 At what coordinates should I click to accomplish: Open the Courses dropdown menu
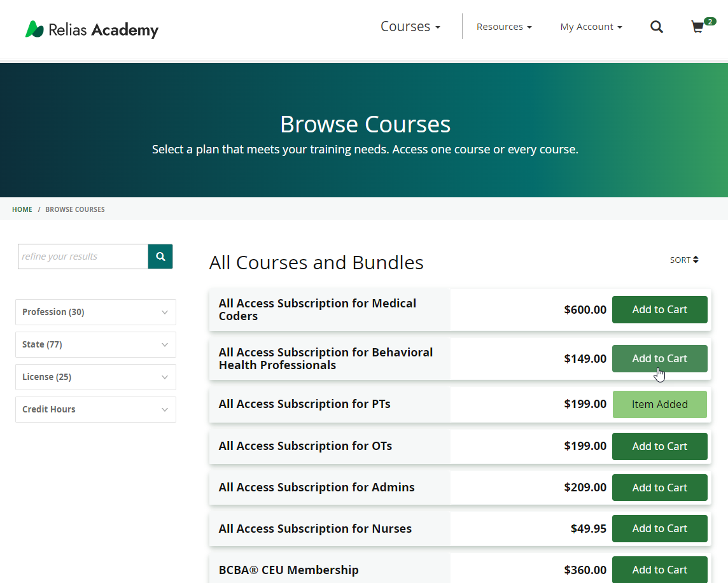click(410, 27)
